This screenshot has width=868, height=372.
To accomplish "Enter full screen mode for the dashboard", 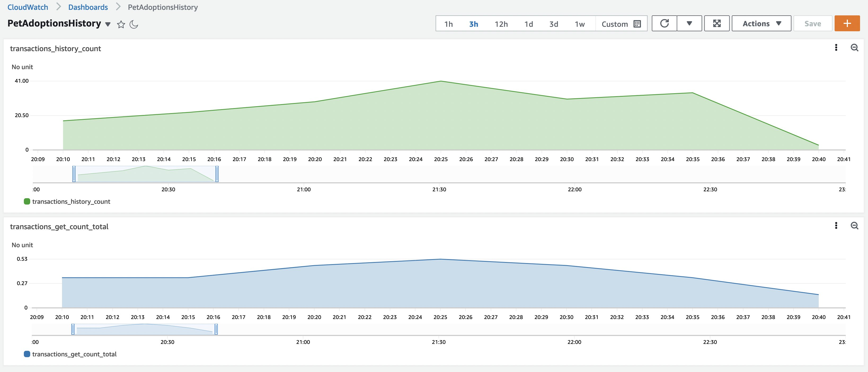I will tap(717, 24).
